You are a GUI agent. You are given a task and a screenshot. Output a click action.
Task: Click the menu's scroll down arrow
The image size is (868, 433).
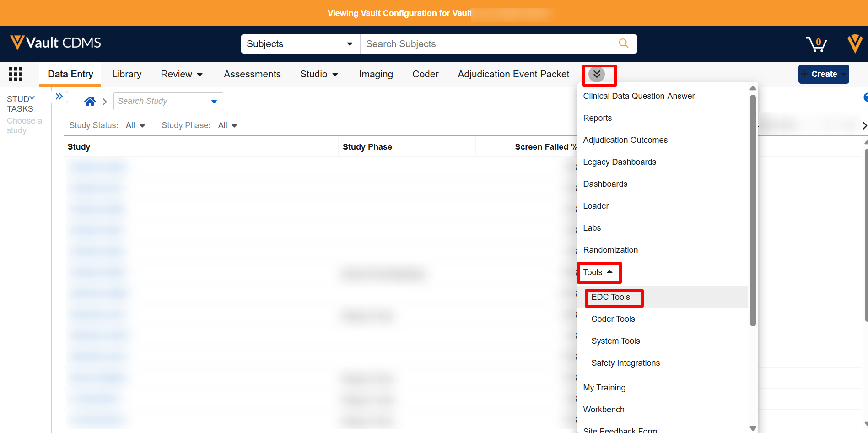click(753, 428)
